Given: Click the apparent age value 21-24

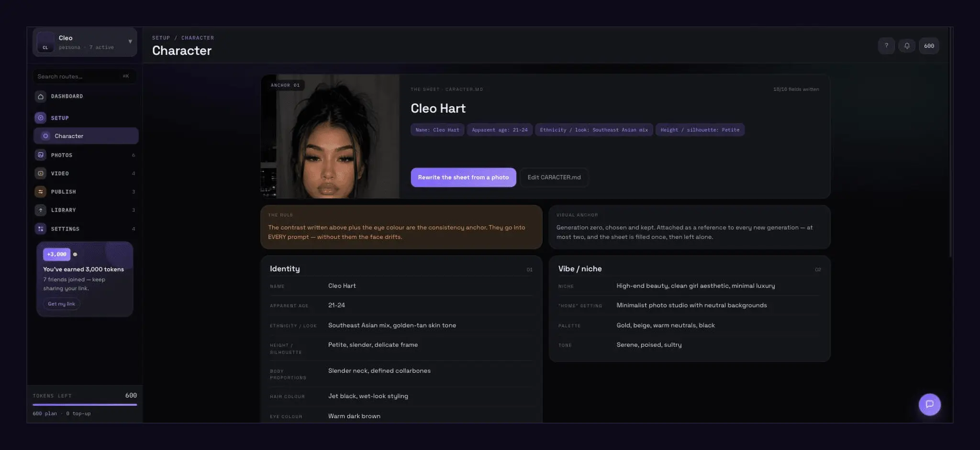Looking at the screenshot, I should 336,305.
